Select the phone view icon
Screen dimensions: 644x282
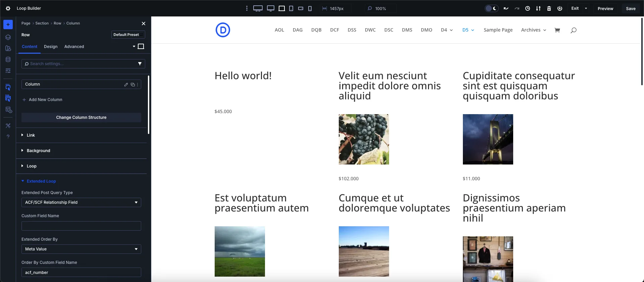coord(310,8)
